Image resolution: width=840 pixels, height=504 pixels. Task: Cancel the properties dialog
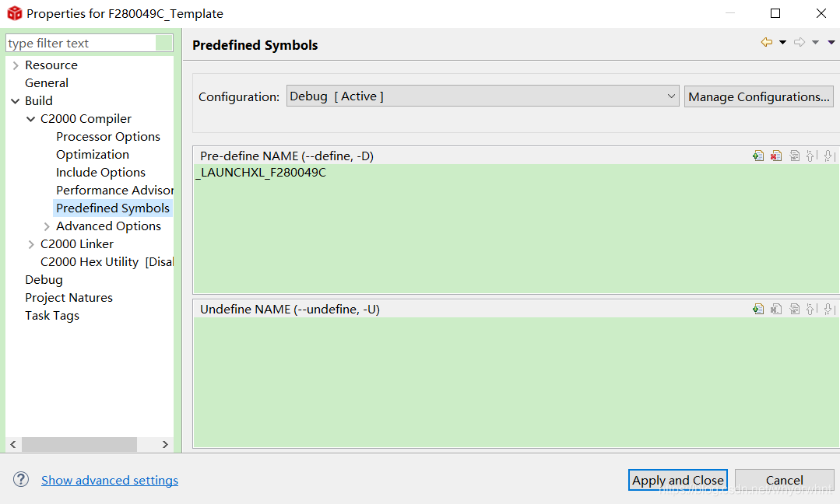[784, 480]
